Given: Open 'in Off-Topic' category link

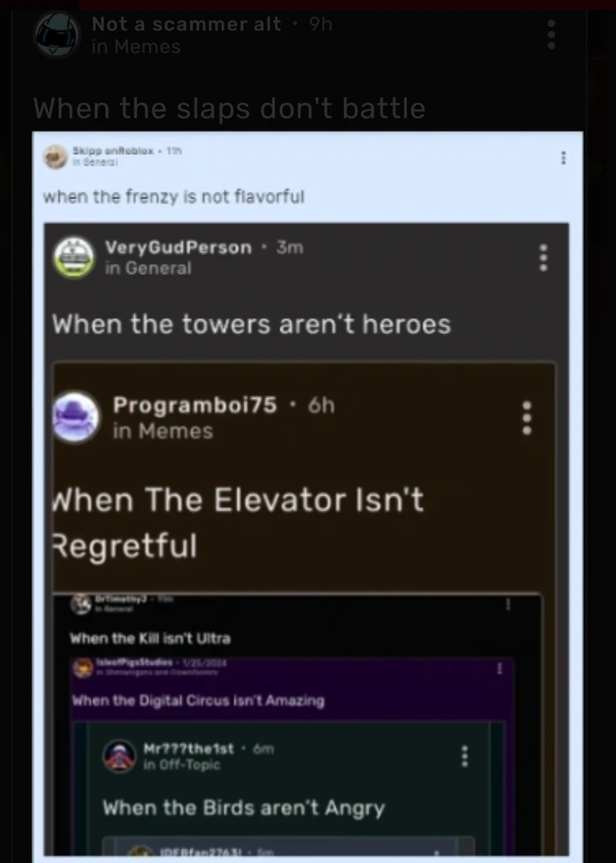Looking at the screenshot, I should 182,764.
